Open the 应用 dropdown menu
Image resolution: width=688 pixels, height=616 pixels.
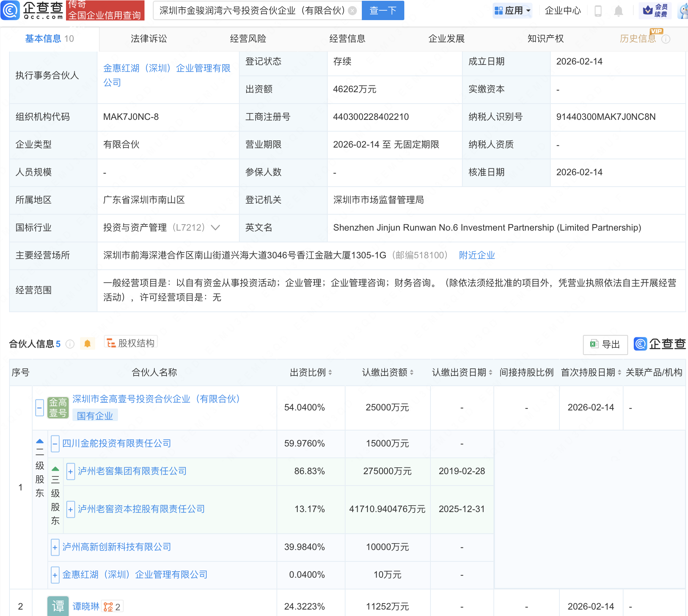(x=512, y=11)
